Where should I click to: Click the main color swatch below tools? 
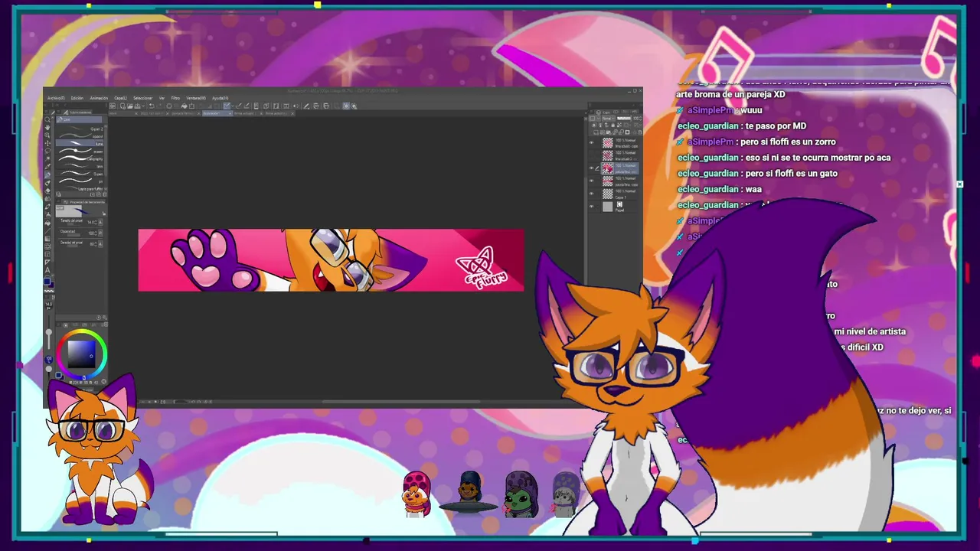(47, 281)
